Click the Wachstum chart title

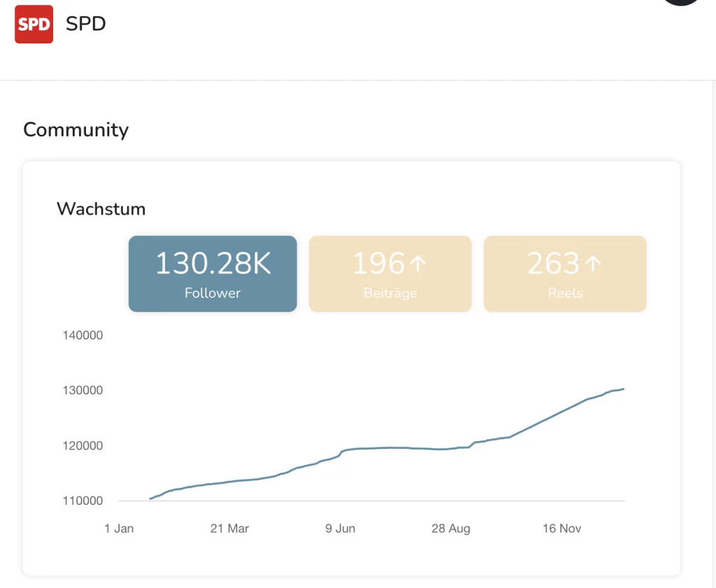pos(101,208)
